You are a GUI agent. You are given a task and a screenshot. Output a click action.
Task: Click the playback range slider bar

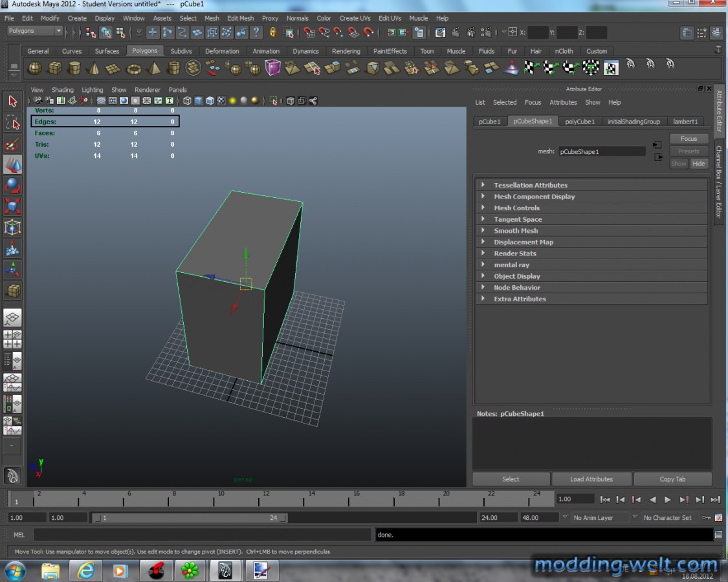pos(189,517)
